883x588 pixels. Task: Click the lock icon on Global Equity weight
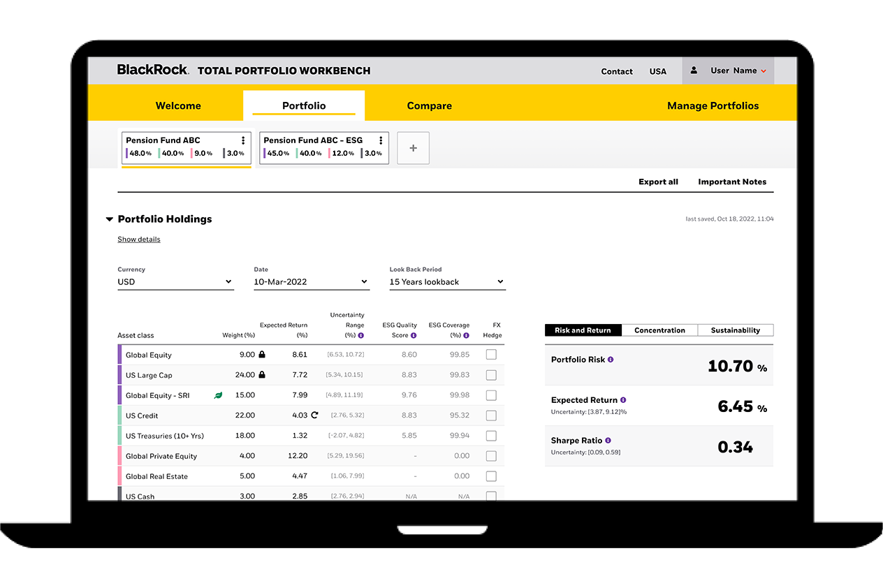pyautogui.click(x=262, y=355)
